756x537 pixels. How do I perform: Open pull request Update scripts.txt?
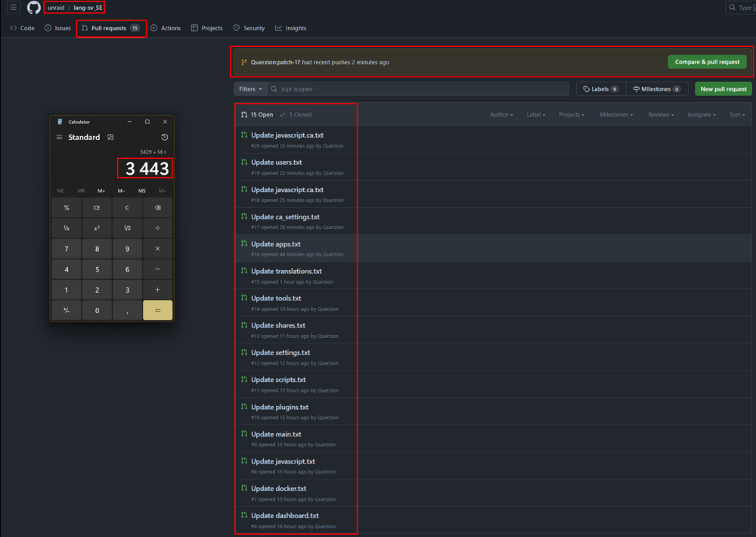pyautogui.click(x=278, y=380)
